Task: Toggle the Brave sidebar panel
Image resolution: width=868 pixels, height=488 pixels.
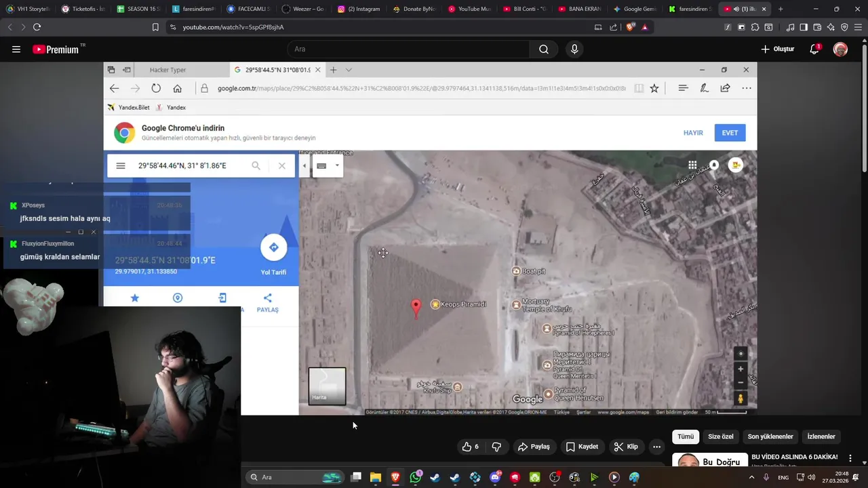Action: pos(804,27)
